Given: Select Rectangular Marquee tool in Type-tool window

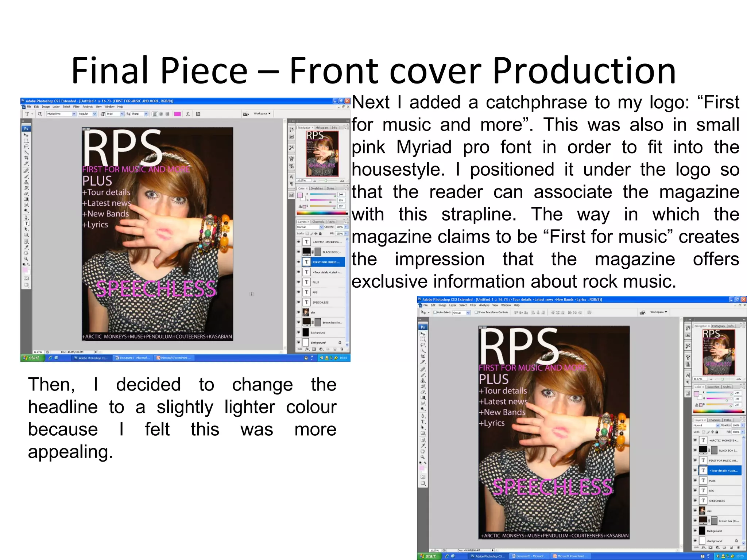Looking at the screenshot, I should [26, 141].
